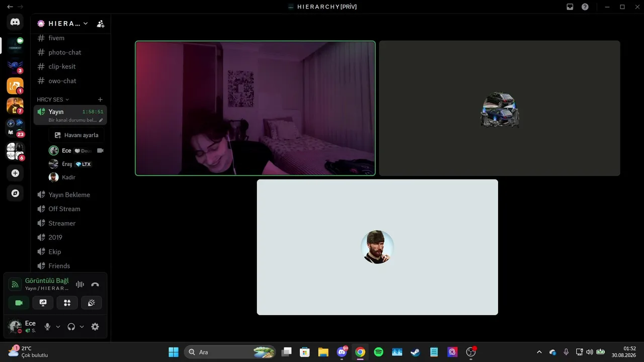The width and height of the screenshot is (644, 362).
Task: Deafen with the headphones icon
Action: (x=71, y=327)
